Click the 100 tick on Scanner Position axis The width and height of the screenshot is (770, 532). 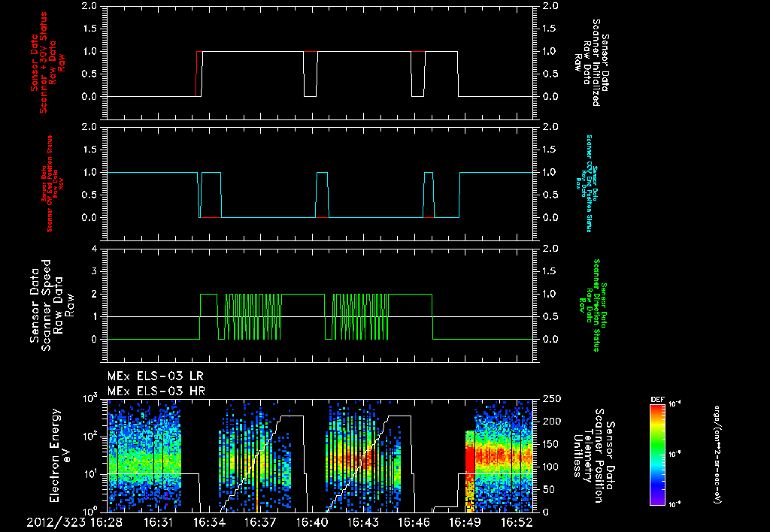(x=551, y=467)
